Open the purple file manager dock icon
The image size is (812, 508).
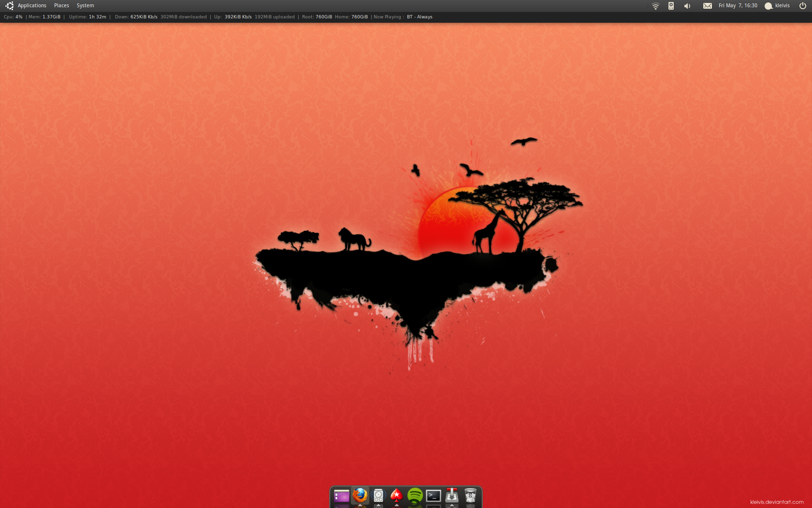click(x=342, y=496)
